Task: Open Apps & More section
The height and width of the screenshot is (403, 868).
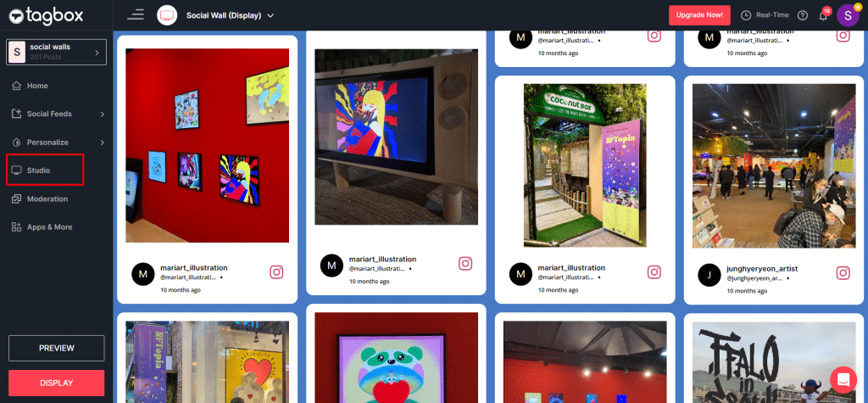Action: (x=49, y=227)
